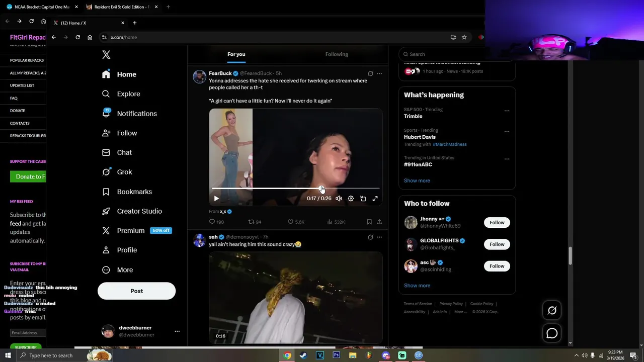644x362 pixels.
Task: Like the FearBuck post with 5.6K likes
Action: [296, 222]
